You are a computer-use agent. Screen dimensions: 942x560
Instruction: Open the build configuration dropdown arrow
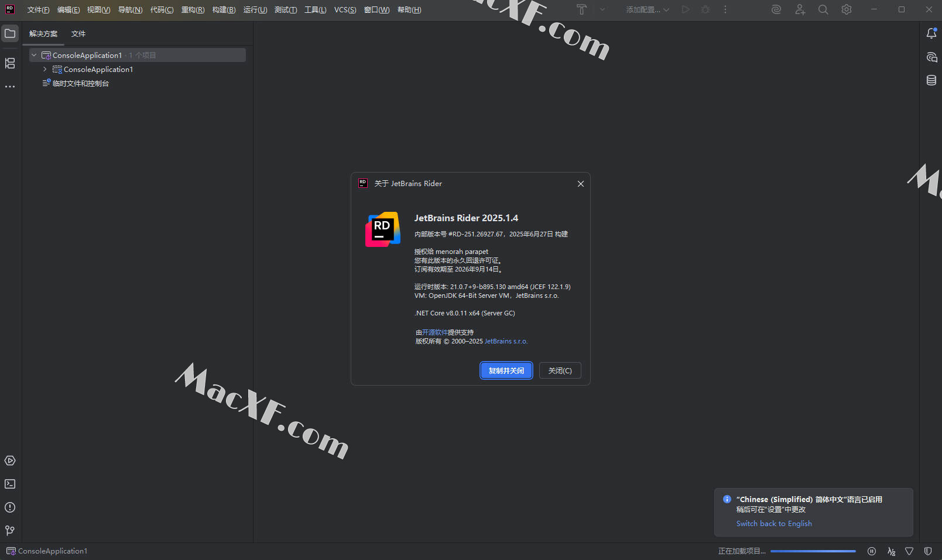click(602, 9)
